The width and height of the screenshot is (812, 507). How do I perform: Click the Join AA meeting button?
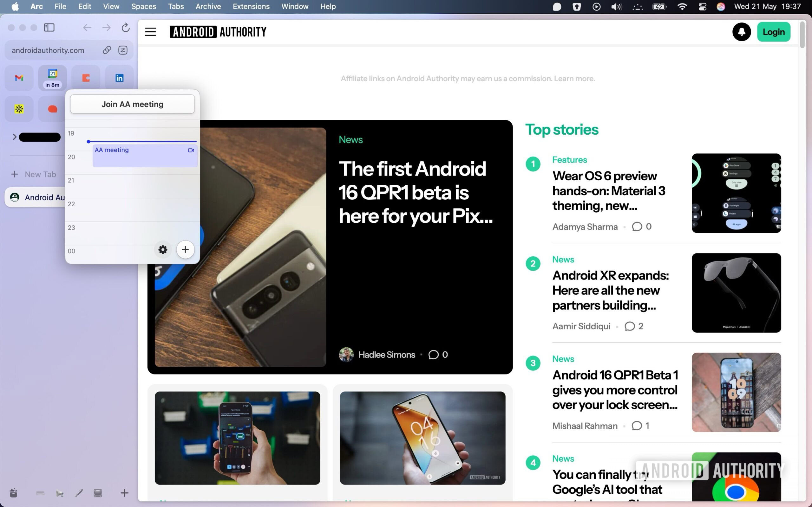click(x=132, y=104)
